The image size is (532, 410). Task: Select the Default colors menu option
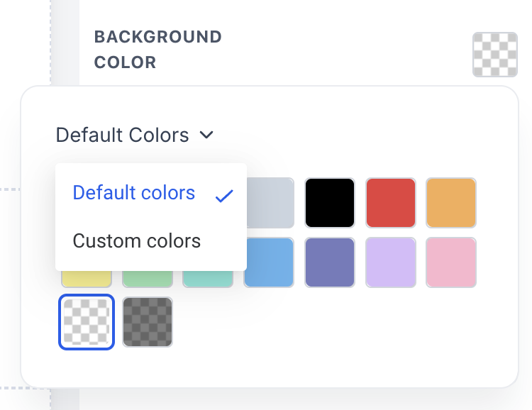tap(134, 193)
